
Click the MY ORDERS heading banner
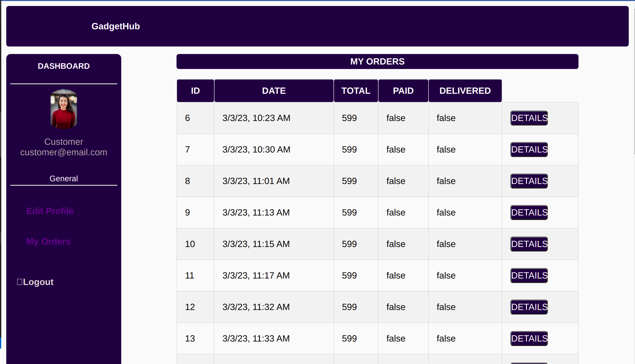click(x=377, y=61)
